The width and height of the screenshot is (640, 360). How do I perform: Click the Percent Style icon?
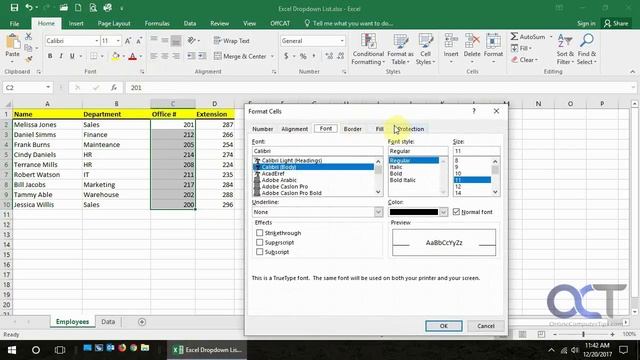(x=303, y=56)
